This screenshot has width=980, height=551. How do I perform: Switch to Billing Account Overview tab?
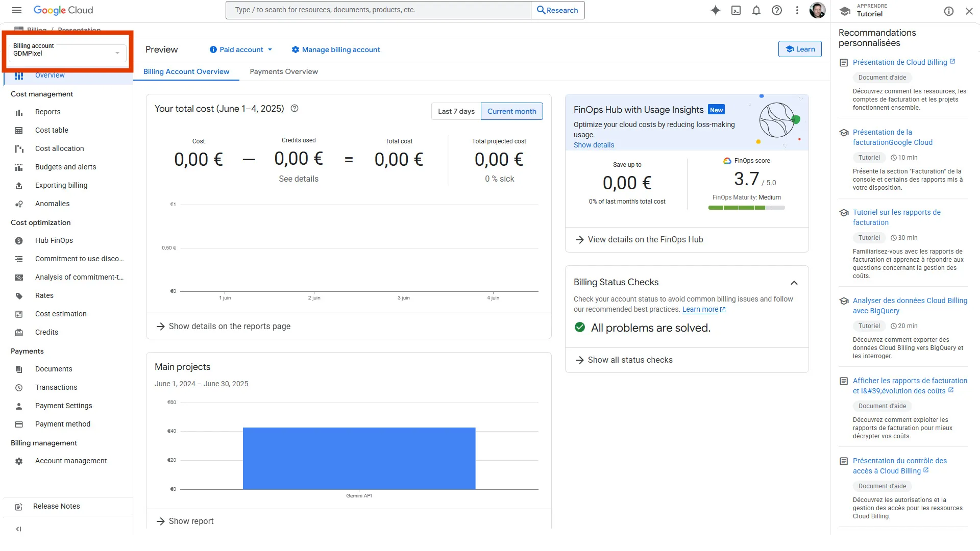(x=186, y=71)
